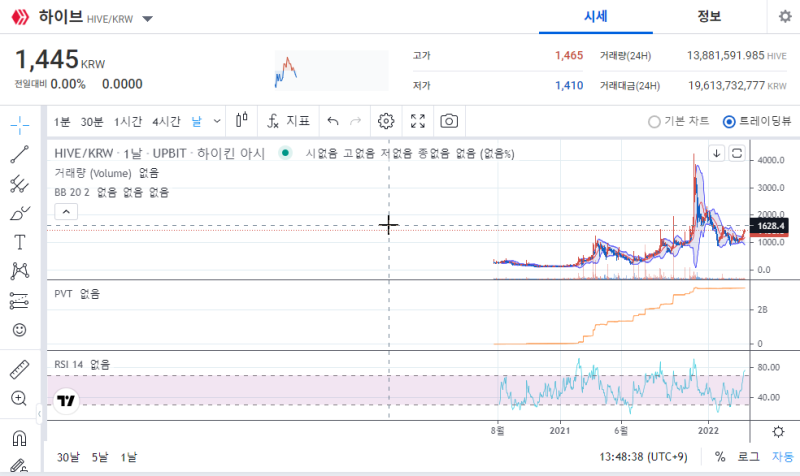Set range to 30날
Viewport: 800px width, 476px height.
(x=68, y=457)
